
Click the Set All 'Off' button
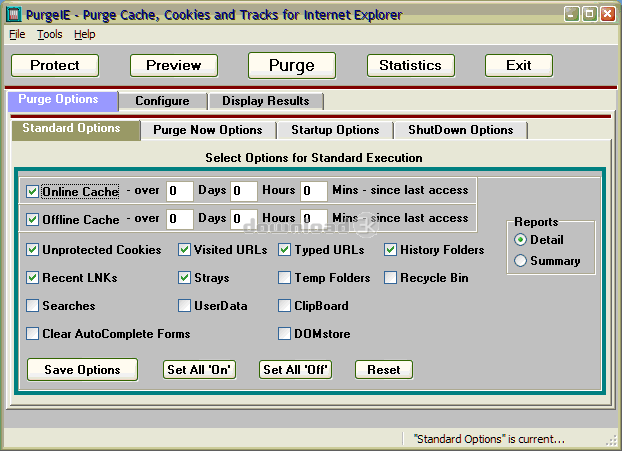[x=296, y=370]
